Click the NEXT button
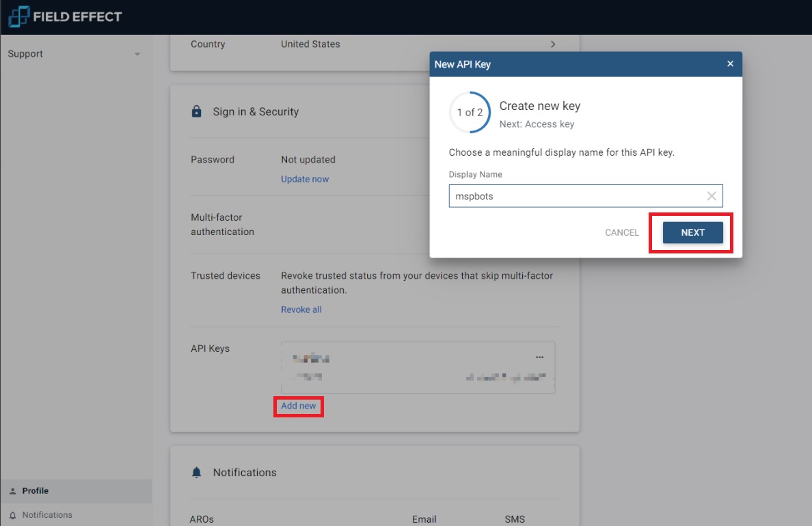The image size is (812, 526). point(692,232)
